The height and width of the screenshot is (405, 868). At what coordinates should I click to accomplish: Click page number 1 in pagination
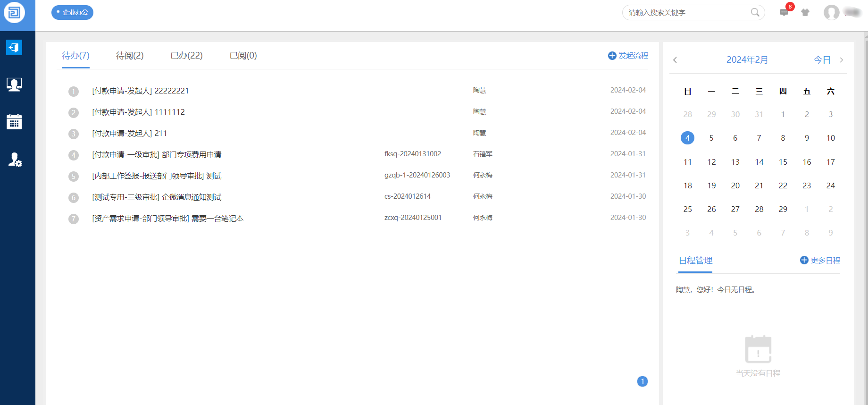point(643,381)
